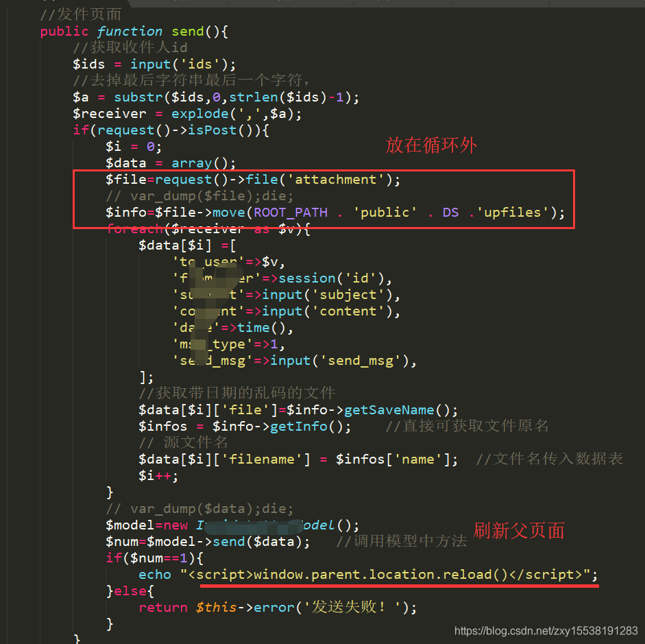
Task: Click the 'strlen' function call
Action: point(254,97)
